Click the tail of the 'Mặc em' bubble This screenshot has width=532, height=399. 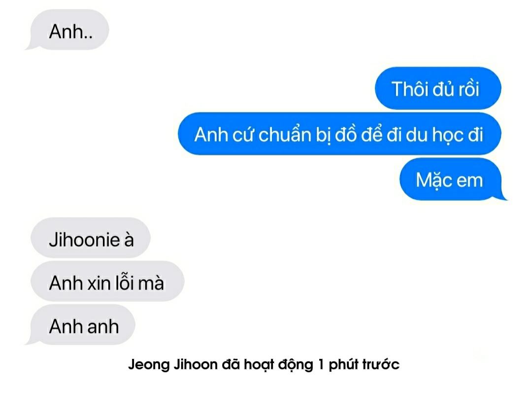pyautogui.click(x=503, y=196)
